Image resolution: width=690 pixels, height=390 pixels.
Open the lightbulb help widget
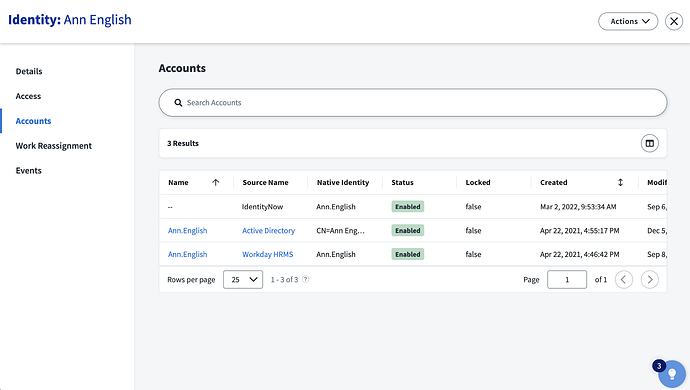[672, 374]
